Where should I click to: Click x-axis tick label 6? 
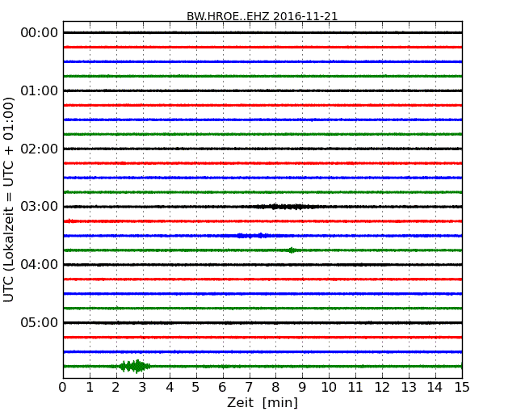[x=223, y=388]
